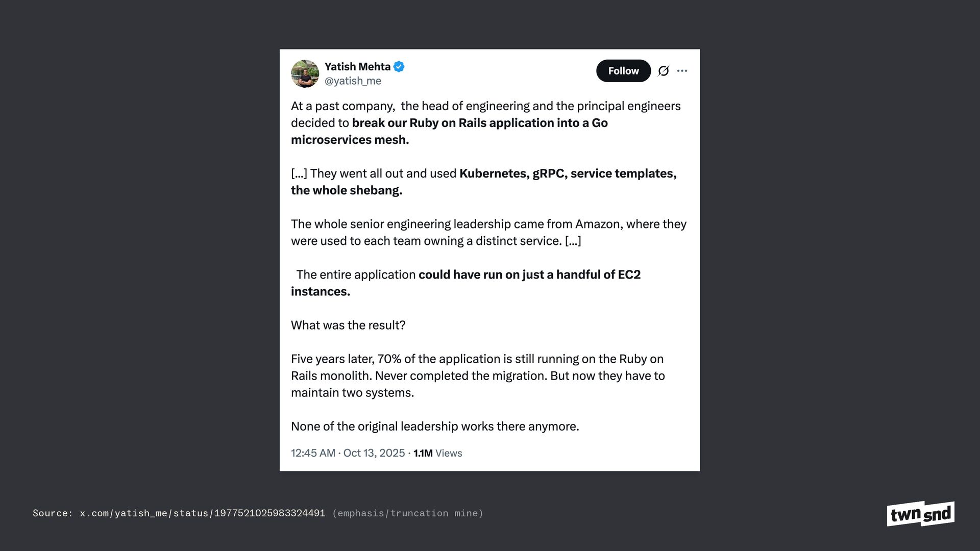Click the twnsnd logo
The width and height of the screenshot is (980, 551).
tap(920, 514)
